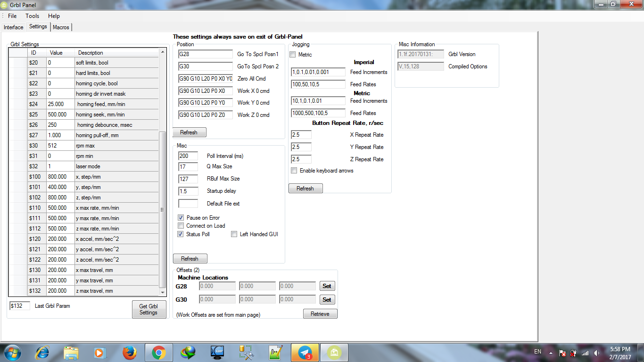Click the Grbl Settings scrollbar up arrow
Screen dimensions: 644x362
click(163, 52)
